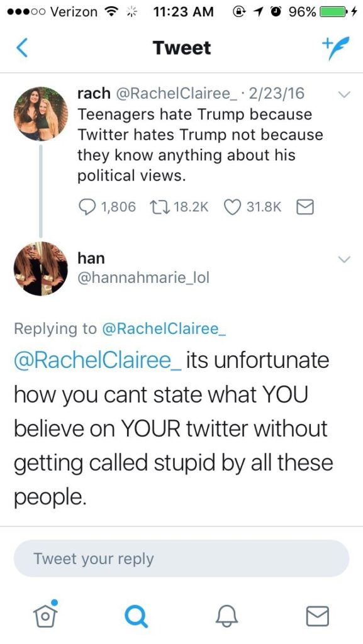This screenshot has height=644, width=363.
Task: Expand options chevron on han's tweet
Action: 343,259
